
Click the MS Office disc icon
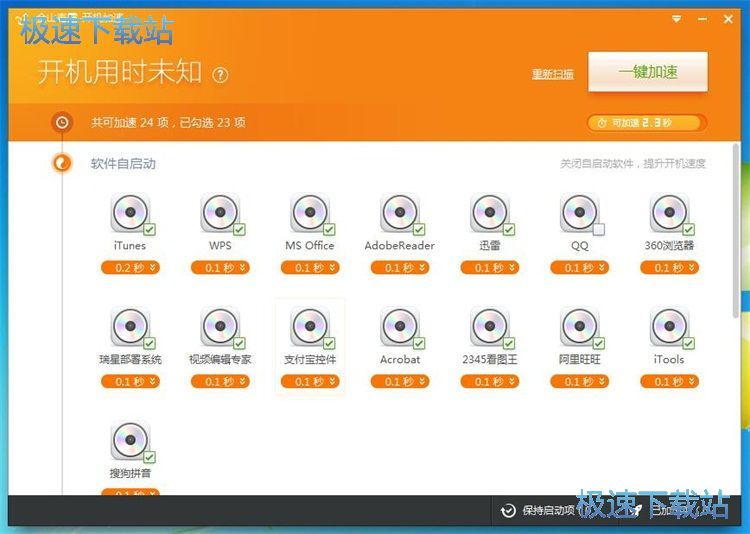(309, 212)
